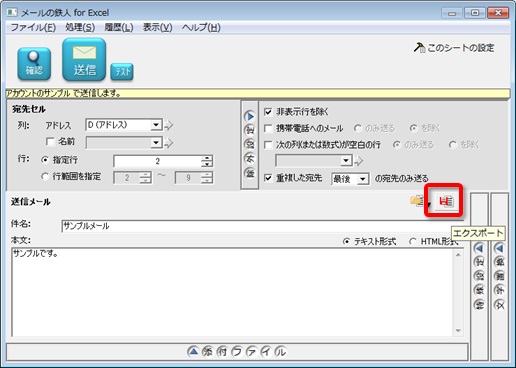516x368 pixels.
Task: Open the D (アドレス) column dropdown
Action: tap(124, 125)
